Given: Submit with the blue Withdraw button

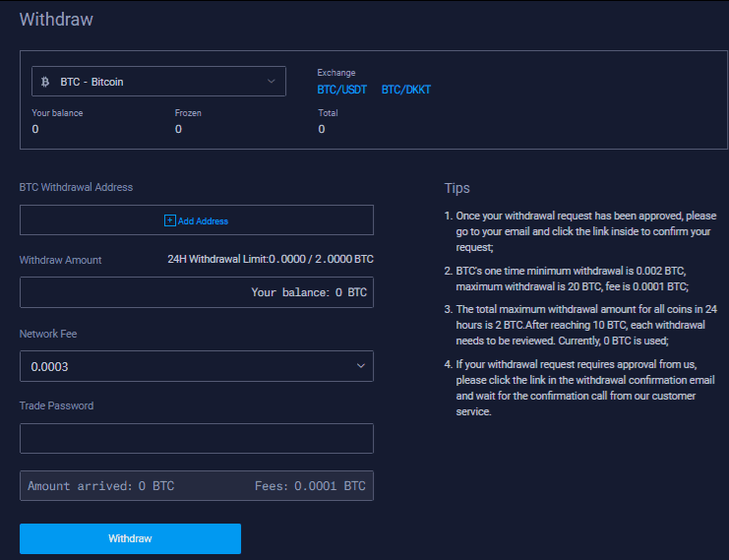Looking at the screenshot, I should coord(130,538).
